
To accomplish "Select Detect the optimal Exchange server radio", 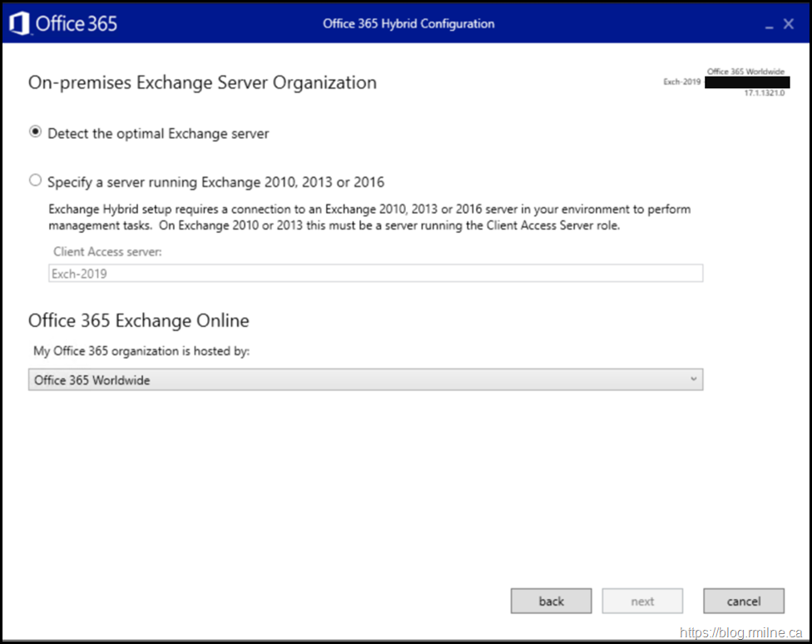I will [x=35, y=132].
